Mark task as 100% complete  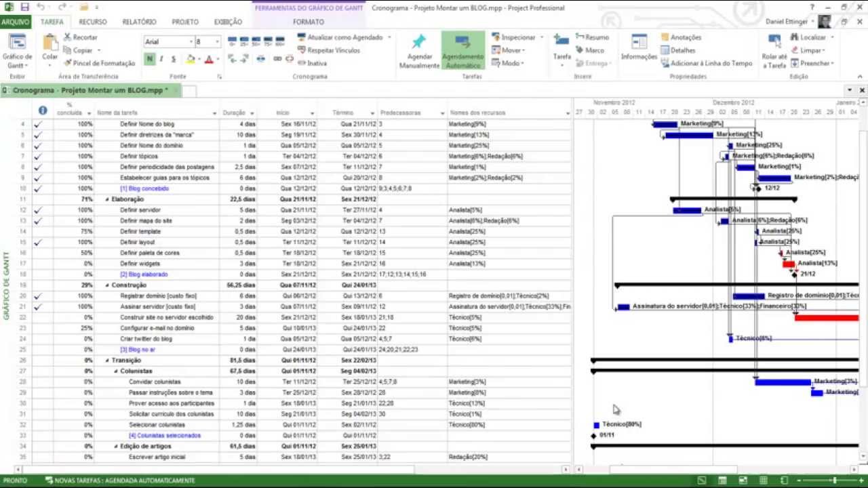click(x=279, y=41)
